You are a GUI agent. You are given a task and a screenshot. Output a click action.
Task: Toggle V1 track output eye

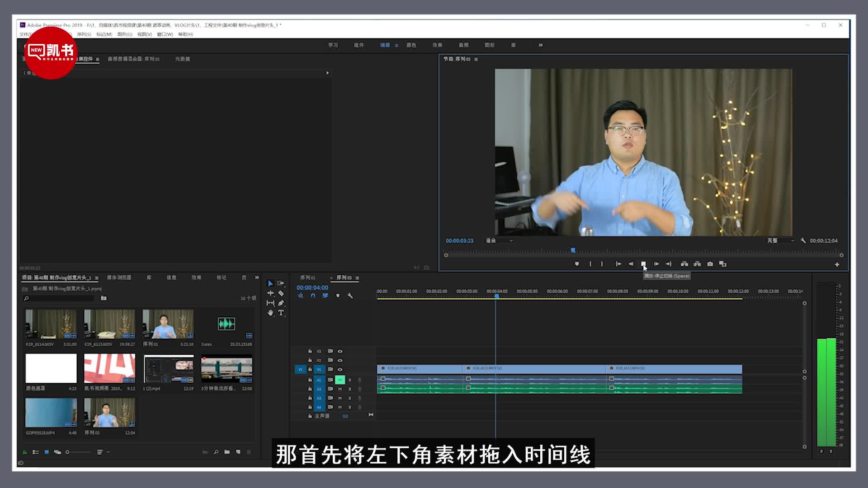pos(340,369)
